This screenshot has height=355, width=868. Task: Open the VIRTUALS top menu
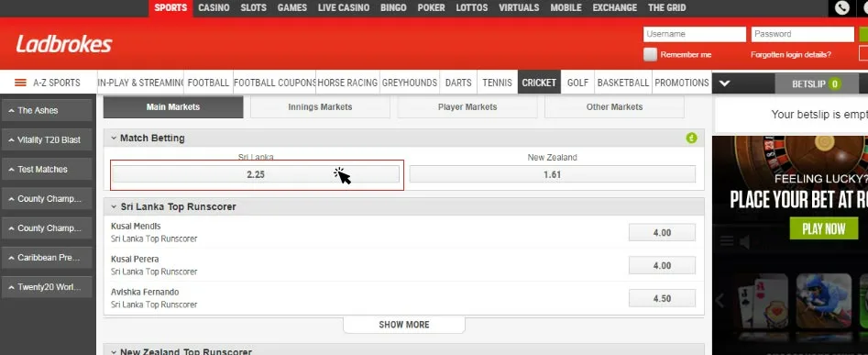pyautogui.click(x=519, y=7)
